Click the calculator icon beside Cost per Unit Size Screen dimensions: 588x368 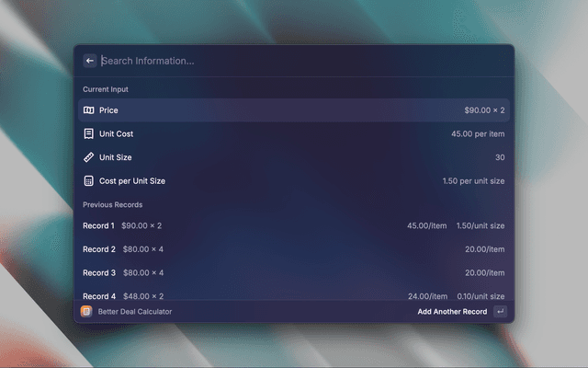tap(89, 181)
